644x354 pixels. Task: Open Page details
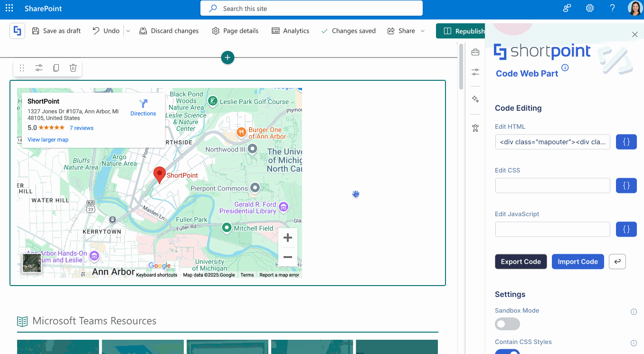pos(235,31)
